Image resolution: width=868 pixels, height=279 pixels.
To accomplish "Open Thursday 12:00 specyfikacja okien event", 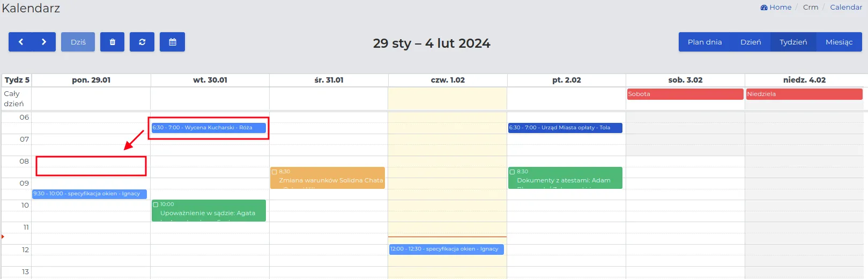I will click(x=446, y=249).
